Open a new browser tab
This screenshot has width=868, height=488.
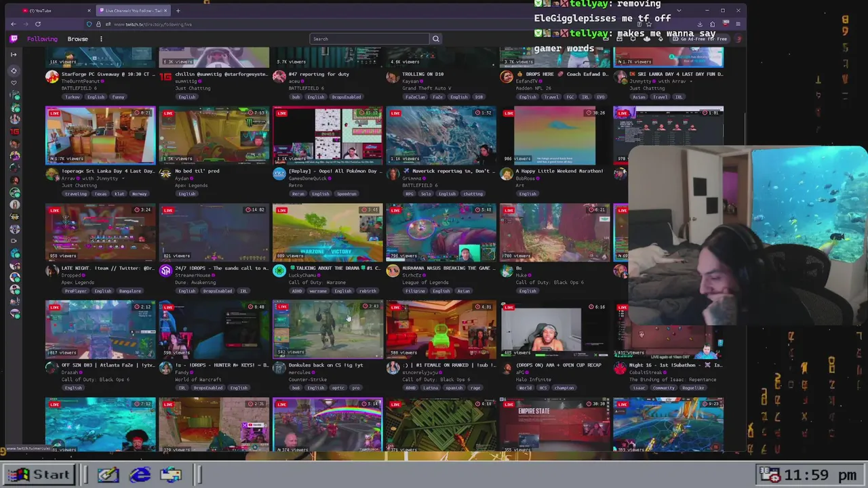tap(178, 10)
